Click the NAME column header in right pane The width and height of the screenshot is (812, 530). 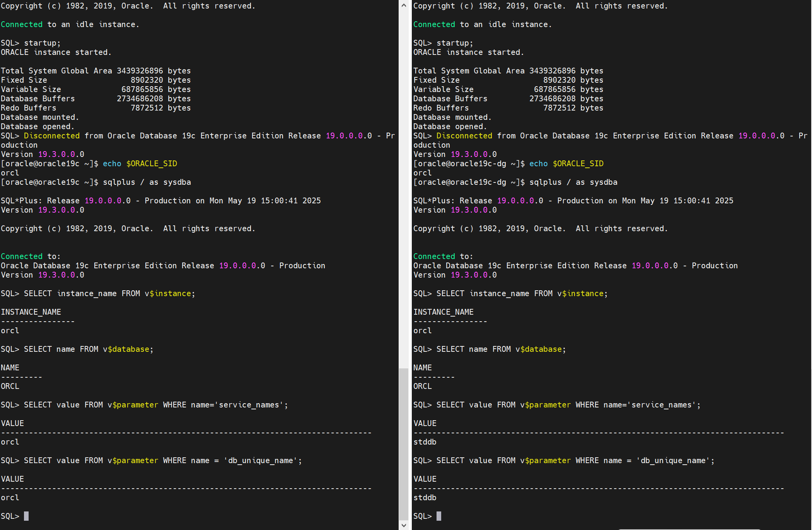tap(422, 368)
